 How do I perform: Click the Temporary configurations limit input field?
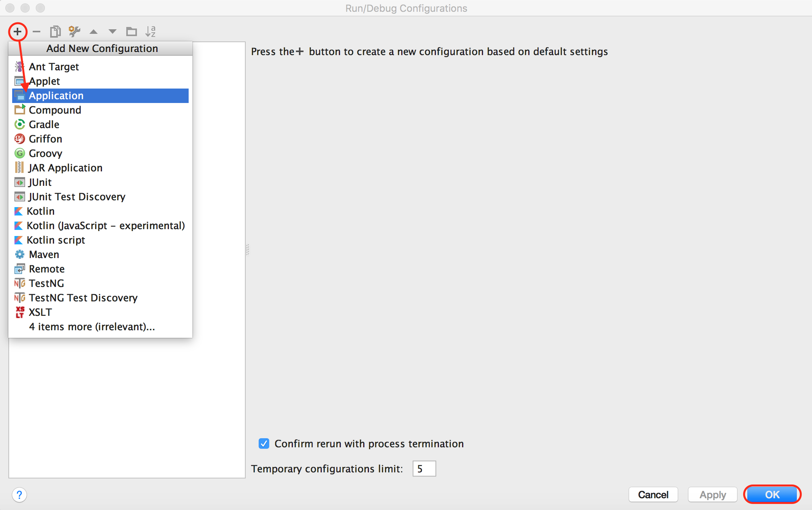coord(424,468)
